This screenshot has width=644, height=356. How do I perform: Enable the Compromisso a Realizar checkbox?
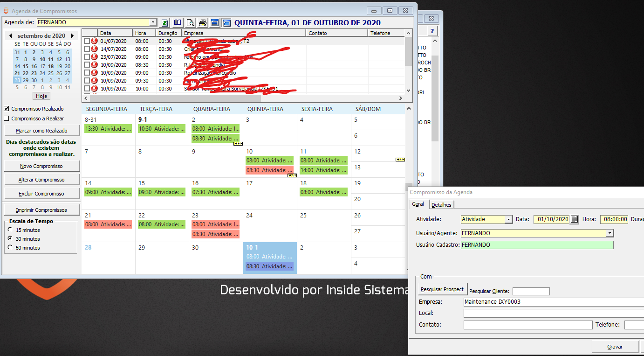[7, 119]
